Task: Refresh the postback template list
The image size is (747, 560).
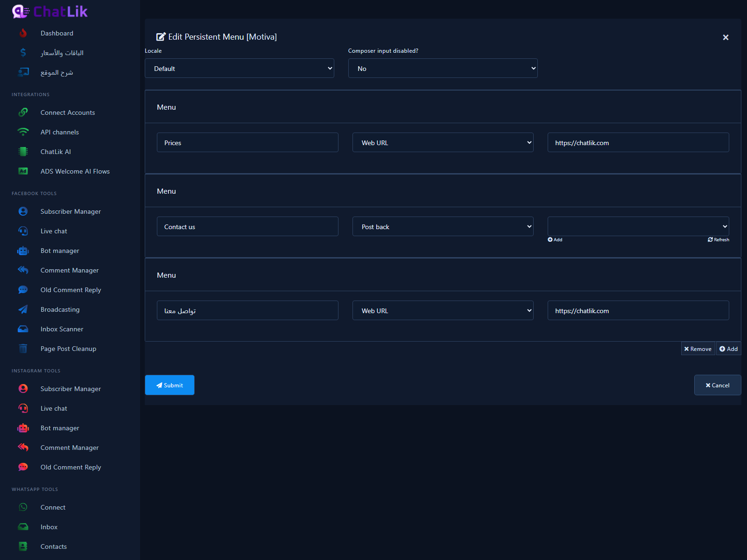Action: 719,239
